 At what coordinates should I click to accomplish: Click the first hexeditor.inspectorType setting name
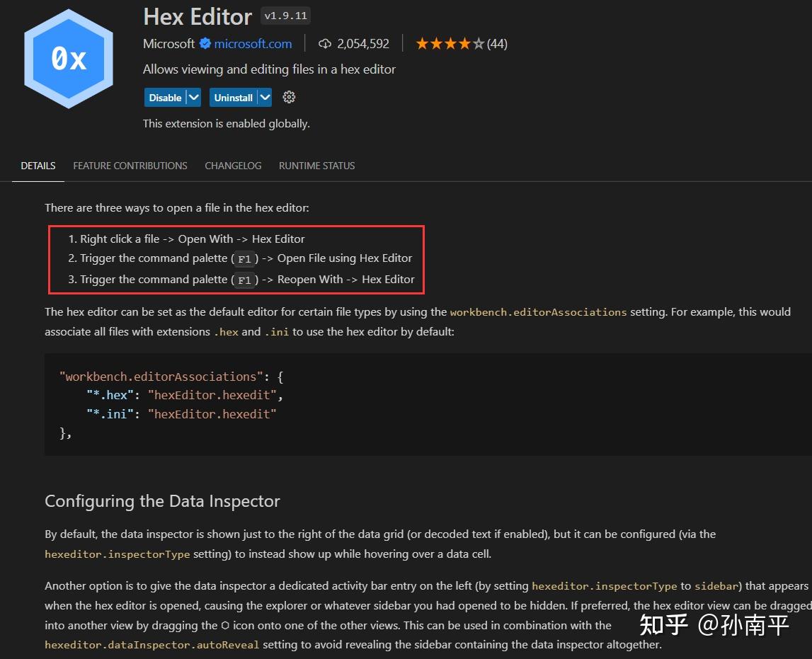pyautogui.click(x=117, y=554)
